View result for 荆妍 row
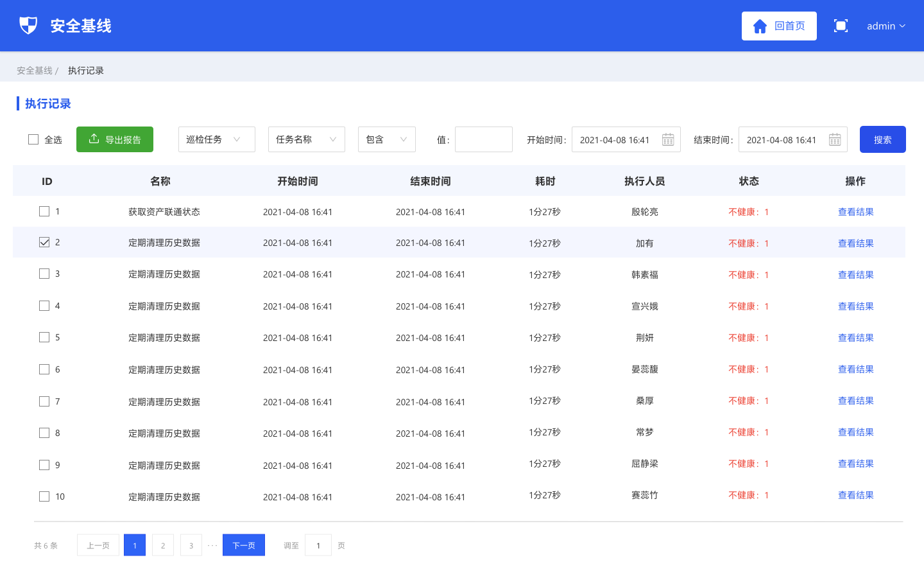Viewport: 924px width, 578px height. click(x=856, y=338)
